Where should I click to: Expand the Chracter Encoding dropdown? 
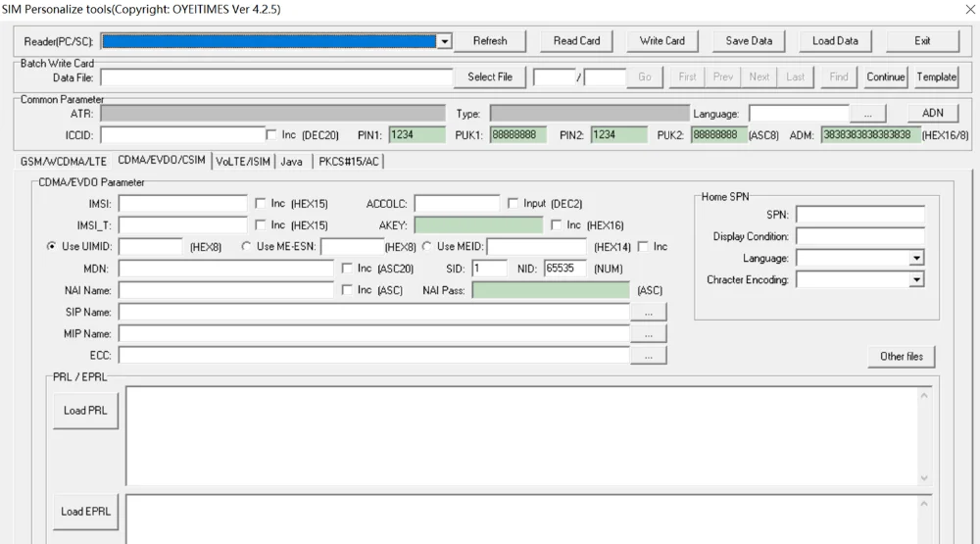916,280
